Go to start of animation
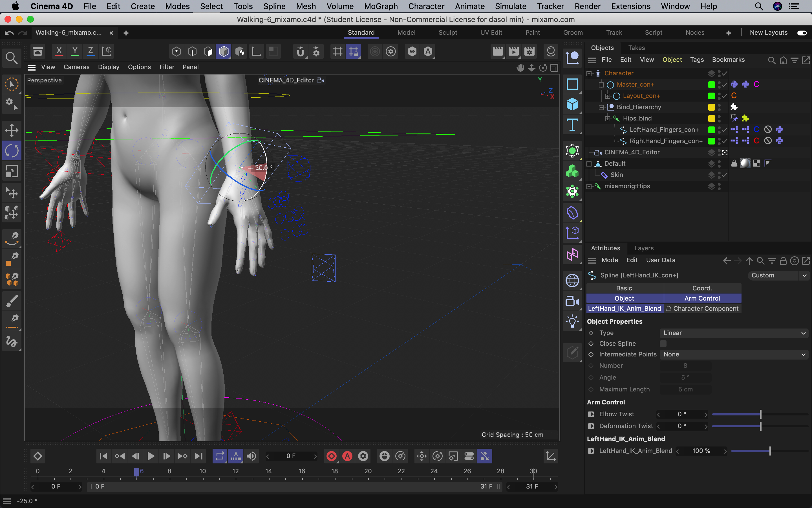The width and height of the screenshot is (812, 508). [103, 456]
